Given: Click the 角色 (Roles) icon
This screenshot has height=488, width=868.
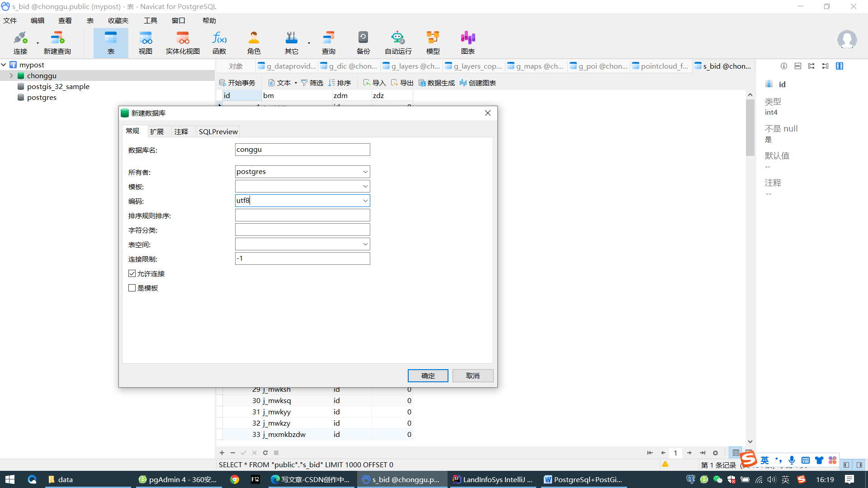Looking at the screenshot, I should pos(254,42).
